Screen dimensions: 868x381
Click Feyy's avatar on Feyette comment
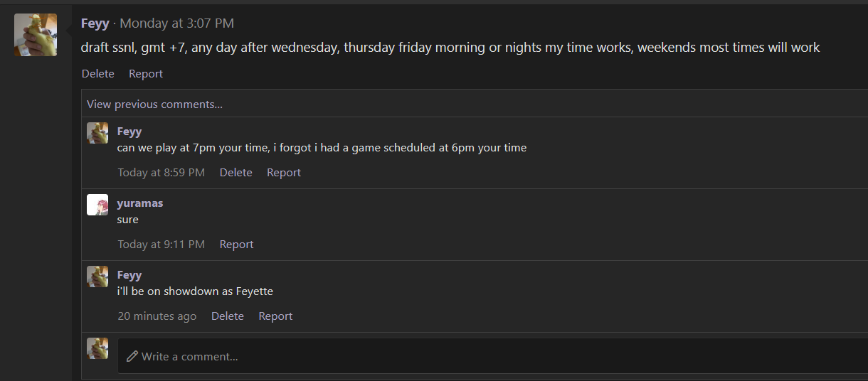tap(97, 277)
